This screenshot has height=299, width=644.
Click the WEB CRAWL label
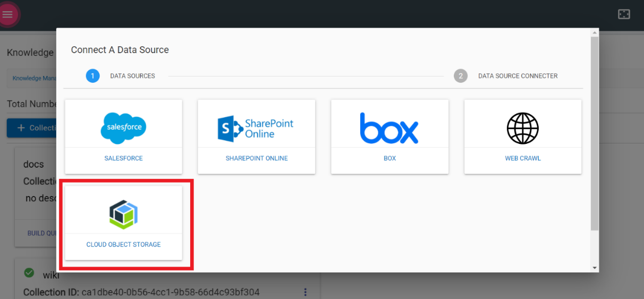[523, 158]
